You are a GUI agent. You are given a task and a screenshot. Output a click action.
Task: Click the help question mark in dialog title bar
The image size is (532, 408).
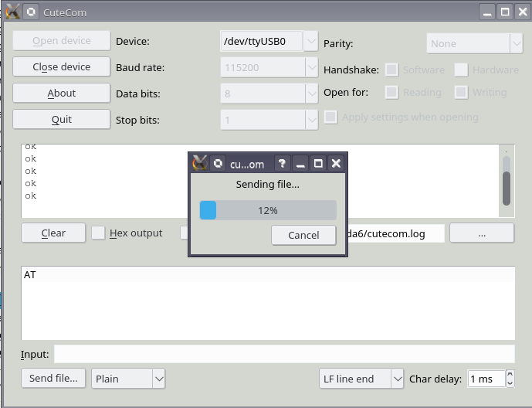point(283,164)
